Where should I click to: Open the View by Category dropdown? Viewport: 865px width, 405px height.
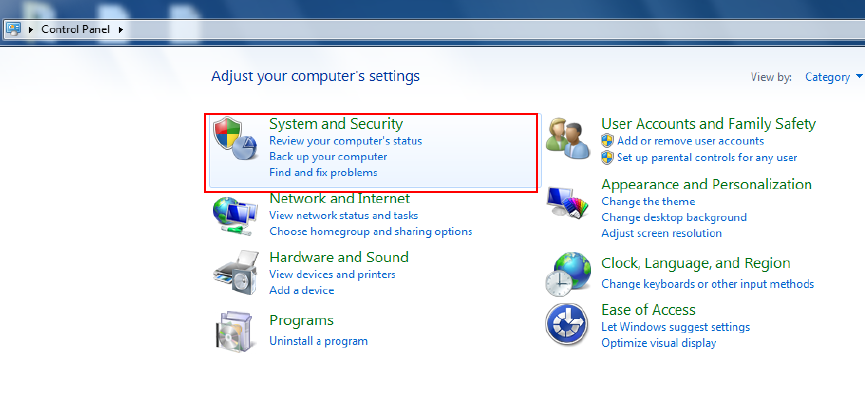833,77
